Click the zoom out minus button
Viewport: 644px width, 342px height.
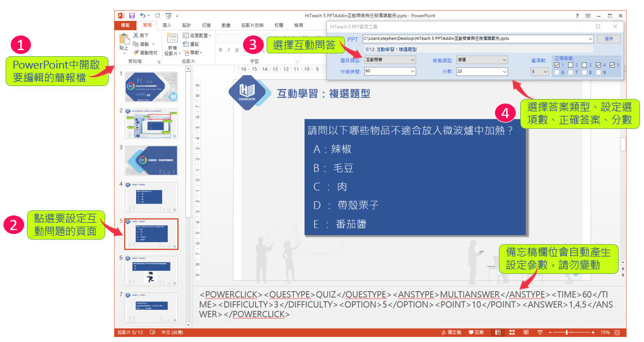[551, 332]
